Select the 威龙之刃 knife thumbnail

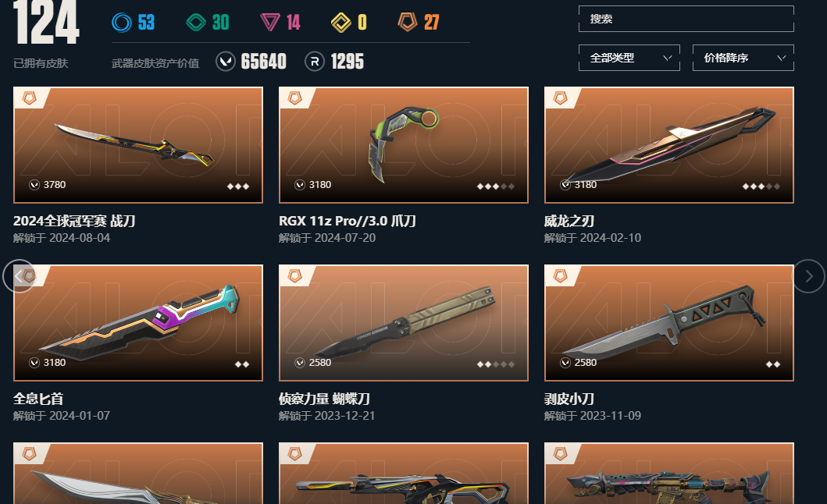(x=668, y=145)
